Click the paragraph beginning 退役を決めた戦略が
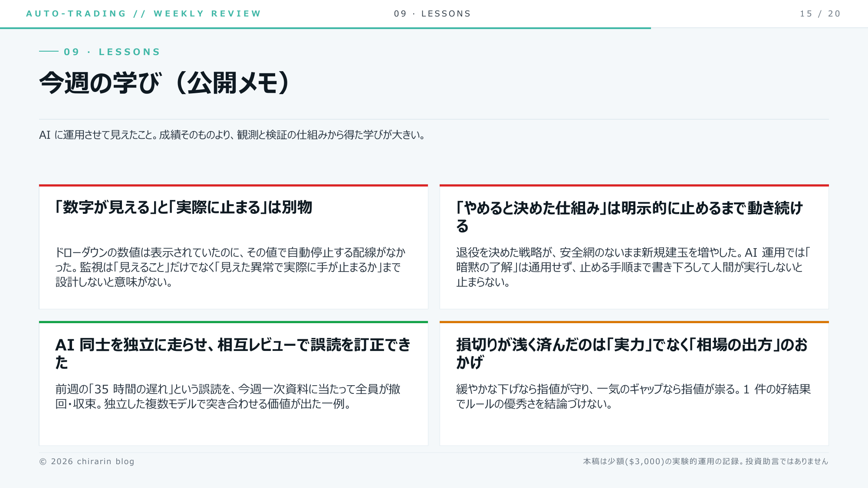Image resolution: width=868 pixels, height=488 pixels. pos(633,267)
